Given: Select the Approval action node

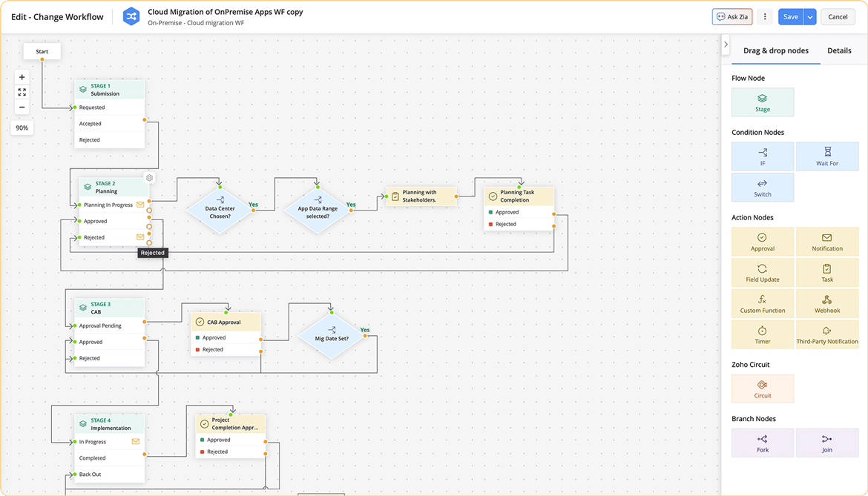Looking at the screenshot, I should 762,241.
